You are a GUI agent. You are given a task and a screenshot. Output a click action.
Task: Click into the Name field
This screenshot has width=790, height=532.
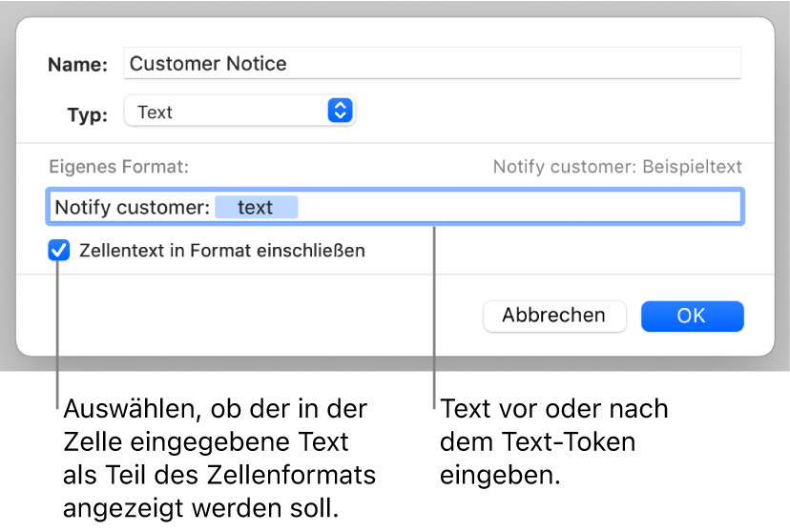(431, 64)
